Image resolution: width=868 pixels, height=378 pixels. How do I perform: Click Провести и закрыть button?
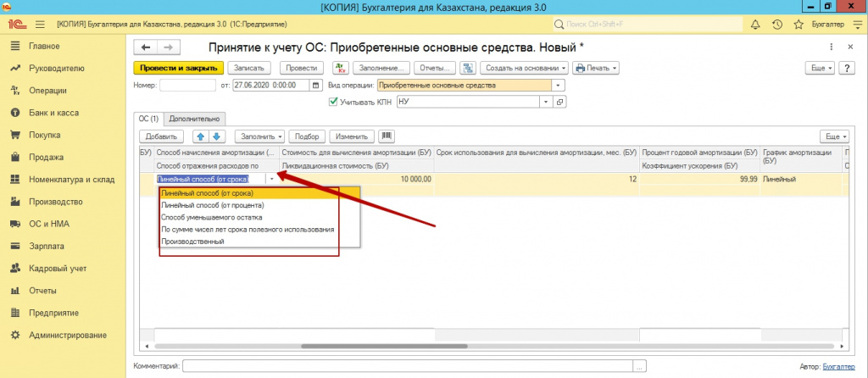coord(178,68)
